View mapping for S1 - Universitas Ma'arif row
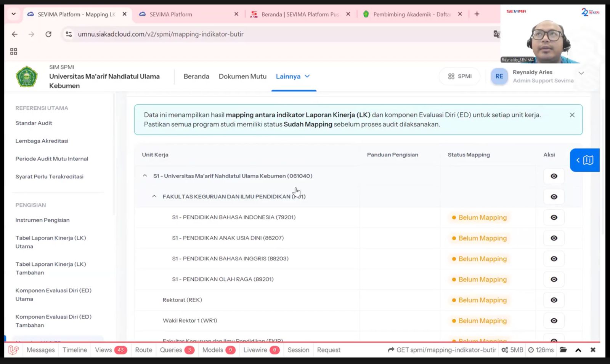 [x=554, y=176]
